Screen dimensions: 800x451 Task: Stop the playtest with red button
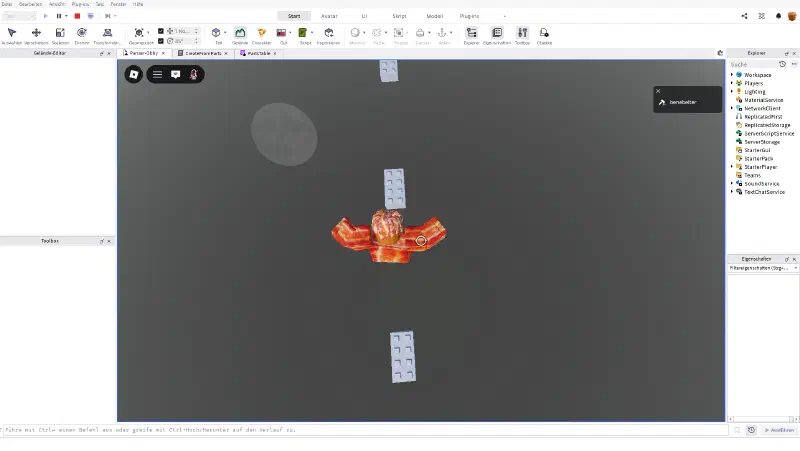pyautogui.click(x=78, y=16)
